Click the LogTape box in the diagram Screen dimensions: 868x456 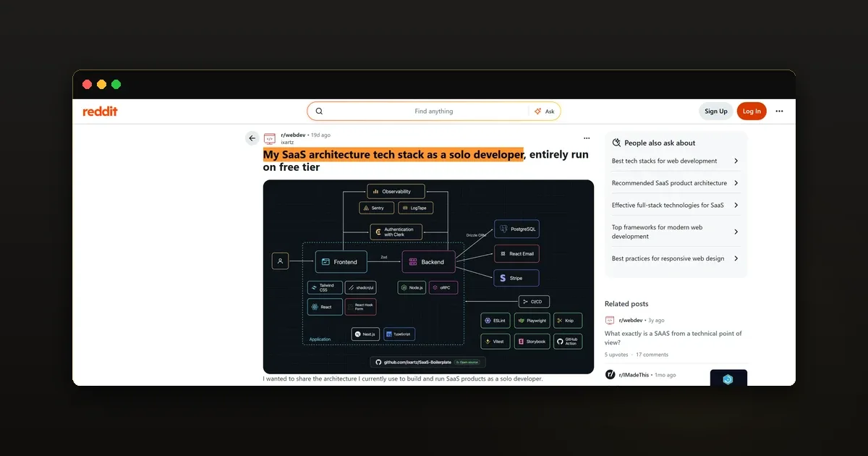coord(416,208)
